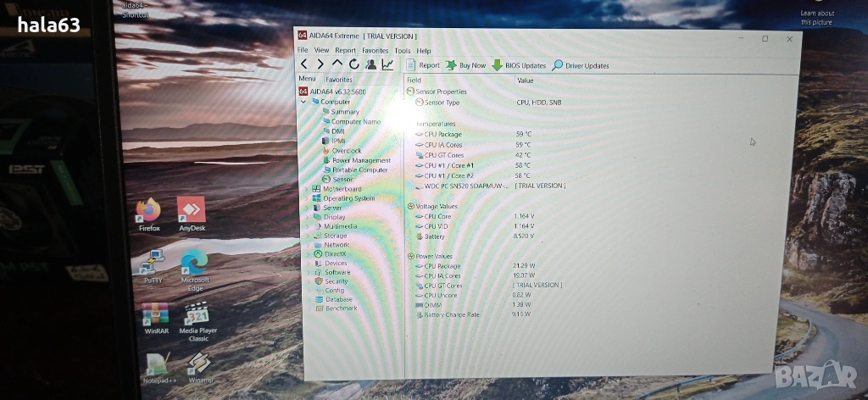Click the Forward navigation arrow
Viewport: 868px width, 400px height.
(x=320, y=64)
